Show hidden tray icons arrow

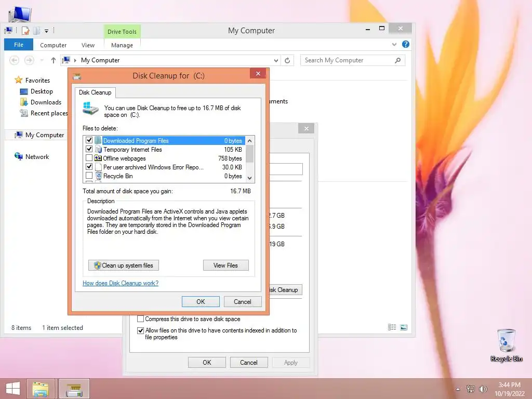coord(458,389)
